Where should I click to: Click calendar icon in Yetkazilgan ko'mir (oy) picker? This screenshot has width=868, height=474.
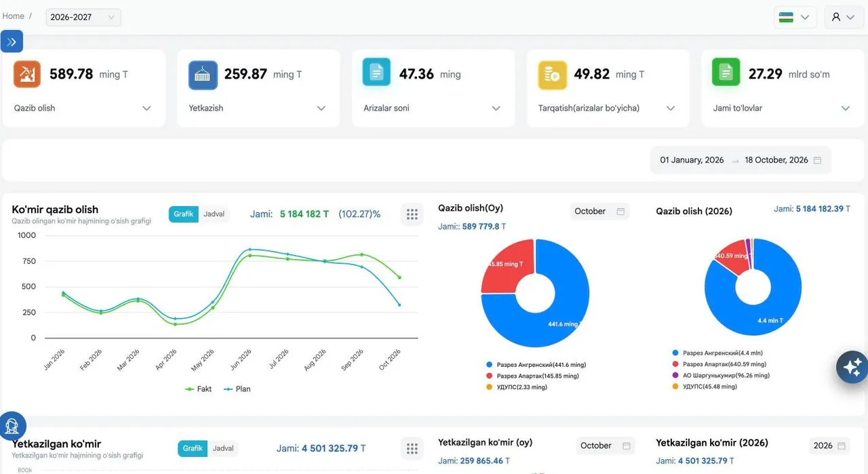(627, 446)
